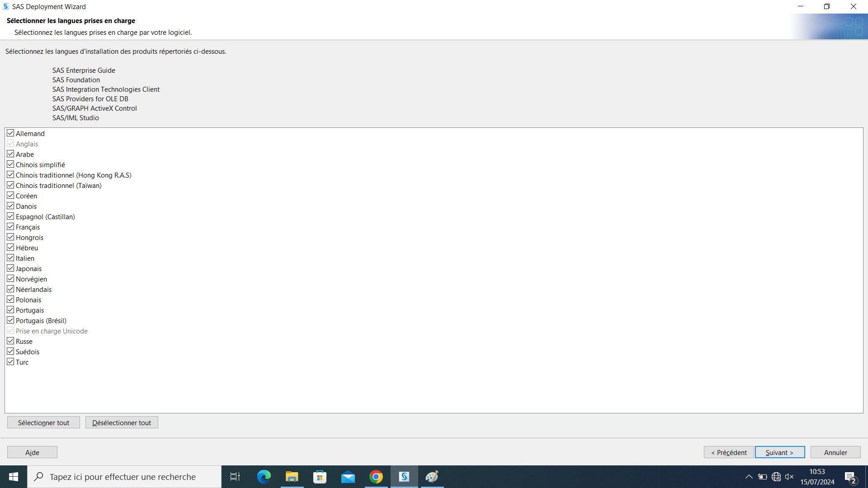The width and height of the screenshot is (868, 488).
Task: Click the muted volume tray icon
Action: click(x=789, y=477)
